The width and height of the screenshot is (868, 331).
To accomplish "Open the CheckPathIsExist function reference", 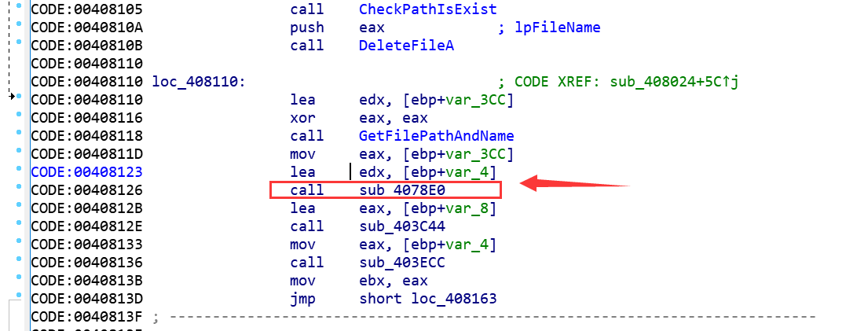I will pyautogui.click(x=427, y=9).
